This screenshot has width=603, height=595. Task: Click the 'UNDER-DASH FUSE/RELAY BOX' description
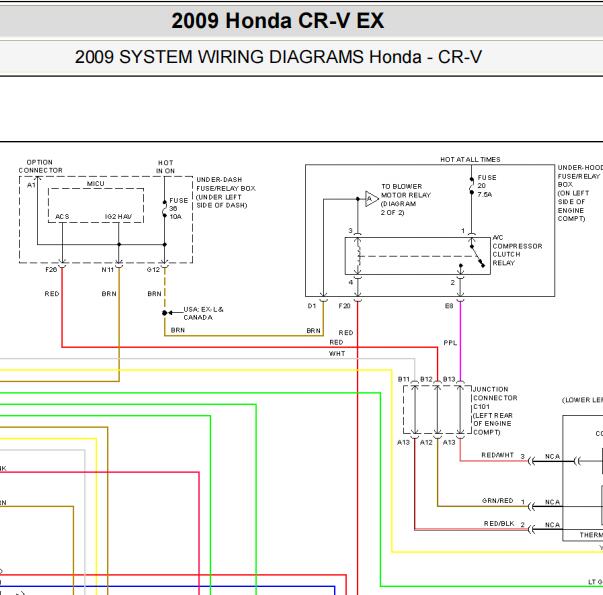click(226, 192)
